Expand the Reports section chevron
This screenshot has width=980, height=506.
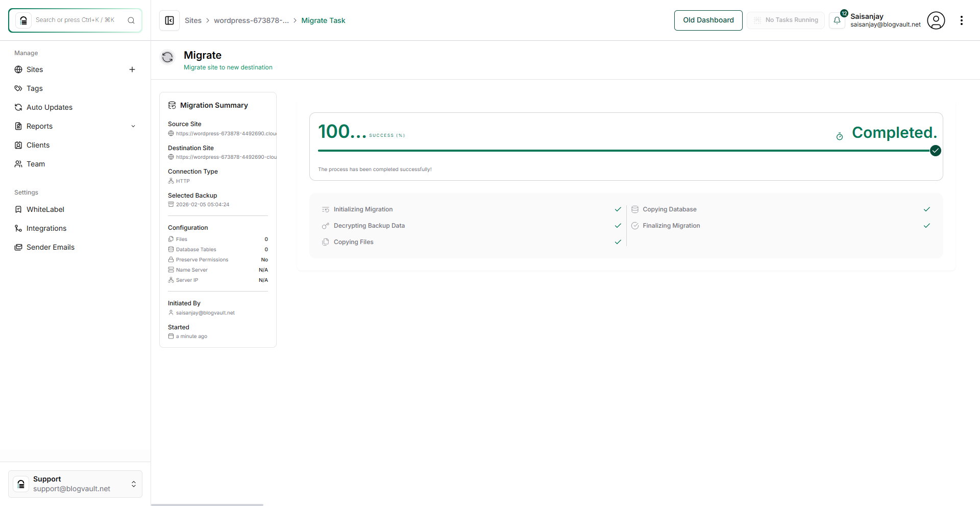(x=133, y=126)
